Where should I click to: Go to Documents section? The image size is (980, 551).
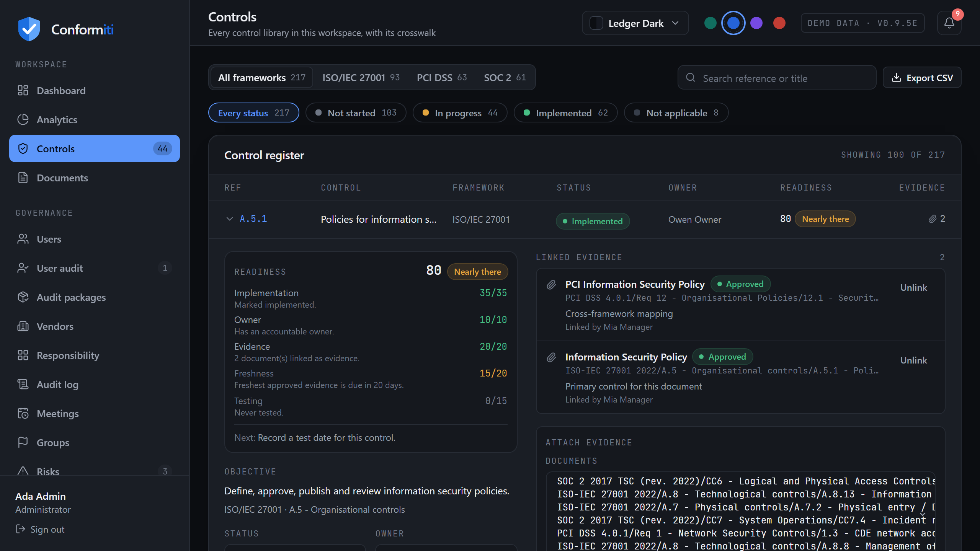click(x=95, y=178)
